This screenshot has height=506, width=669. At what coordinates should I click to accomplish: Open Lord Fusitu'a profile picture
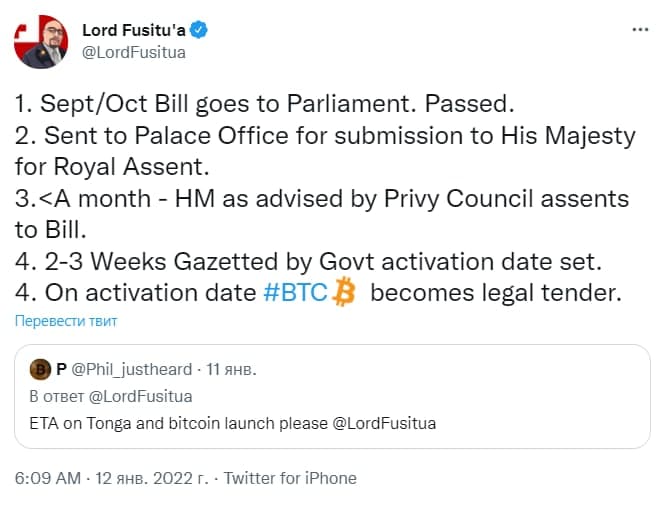[41, 41]
